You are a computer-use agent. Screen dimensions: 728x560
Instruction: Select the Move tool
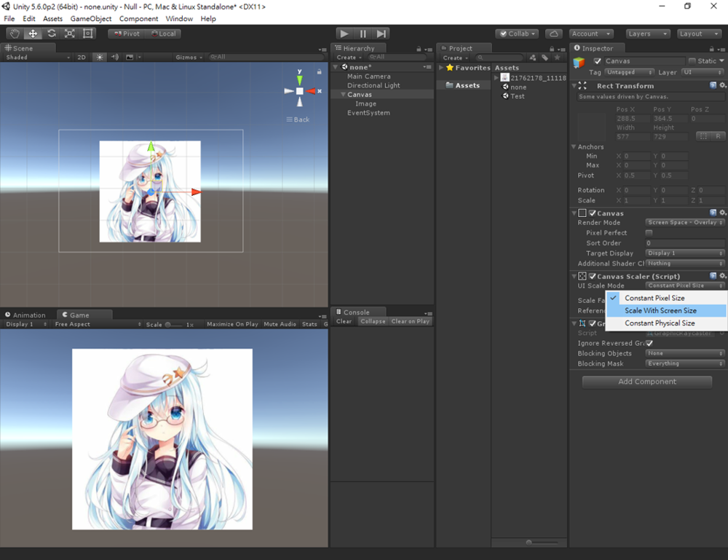click(x=32, y=33)
